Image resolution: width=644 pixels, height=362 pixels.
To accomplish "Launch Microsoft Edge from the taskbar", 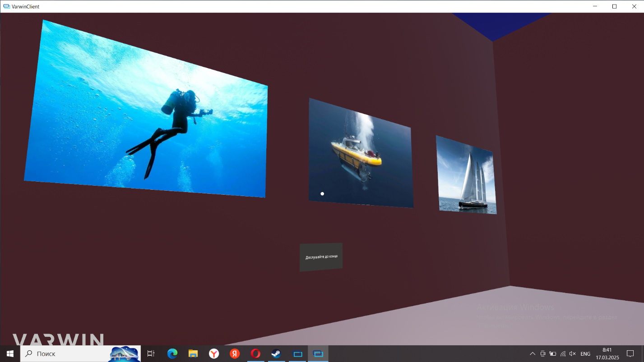I will pos(172,354).
